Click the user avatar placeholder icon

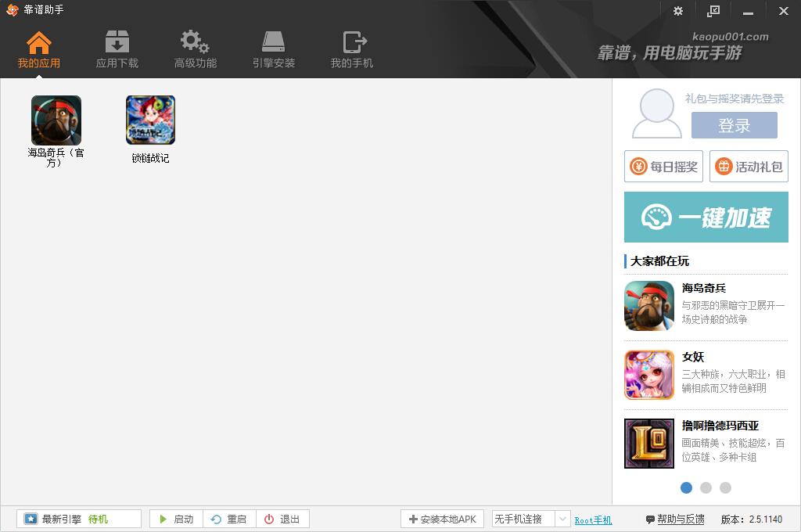(x=657, y=114)
